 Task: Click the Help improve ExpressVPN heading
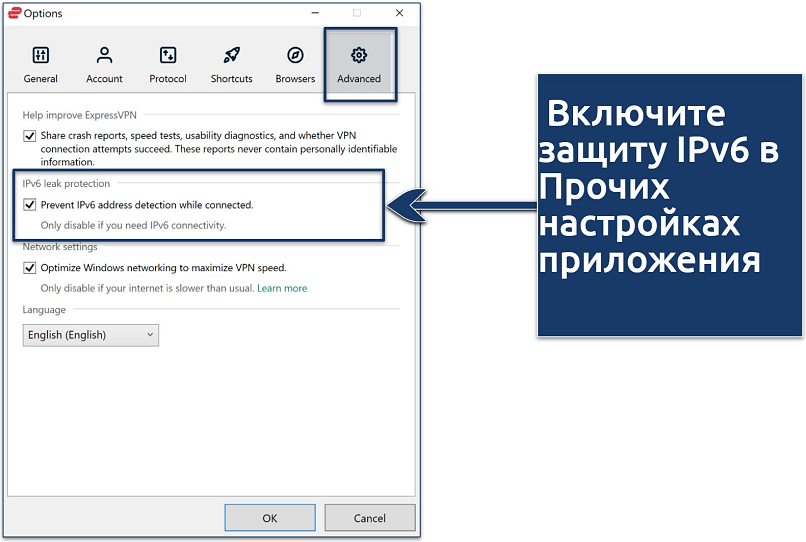point(80,115)
